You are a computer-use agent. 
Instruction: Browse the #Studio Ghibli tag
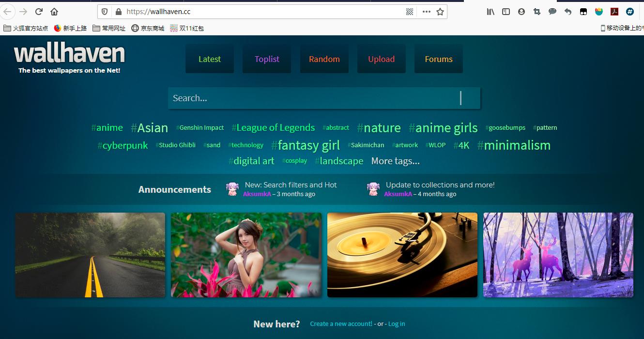click(176, 145)
